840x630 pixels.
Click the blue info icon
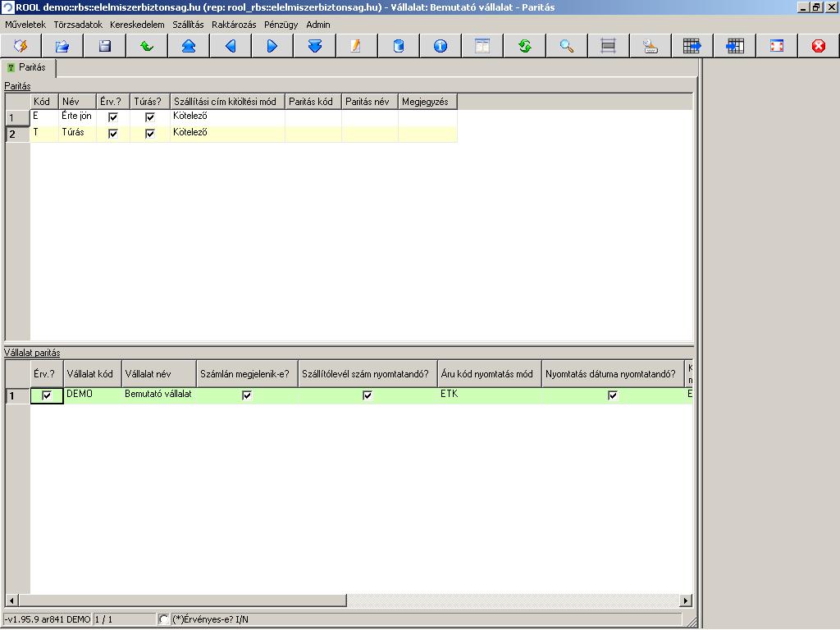[441, 46]
